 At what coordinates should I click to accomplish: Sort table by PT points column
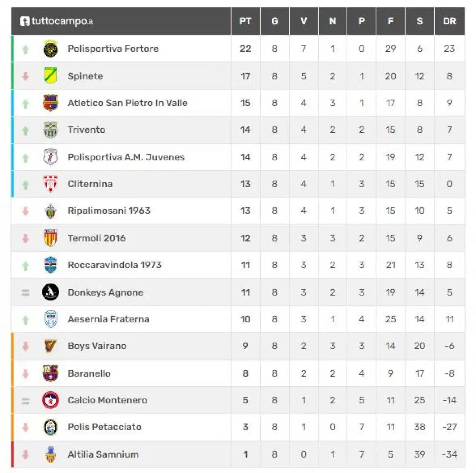point(245,21)
